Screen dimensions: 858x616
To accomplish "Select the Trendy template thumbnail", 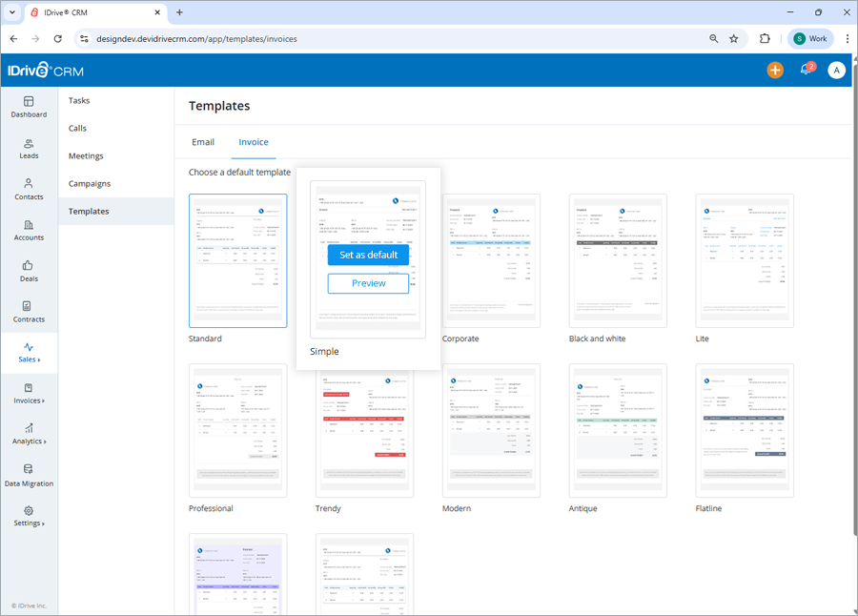I will tap(365, 429).
